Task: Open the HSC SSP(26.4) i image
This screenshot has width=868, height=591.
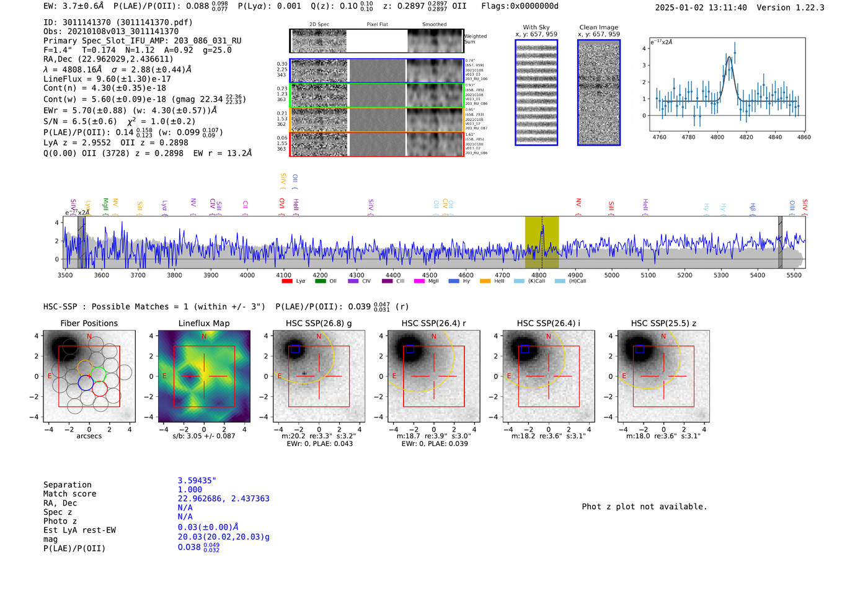Action: [x=549, y=376]
